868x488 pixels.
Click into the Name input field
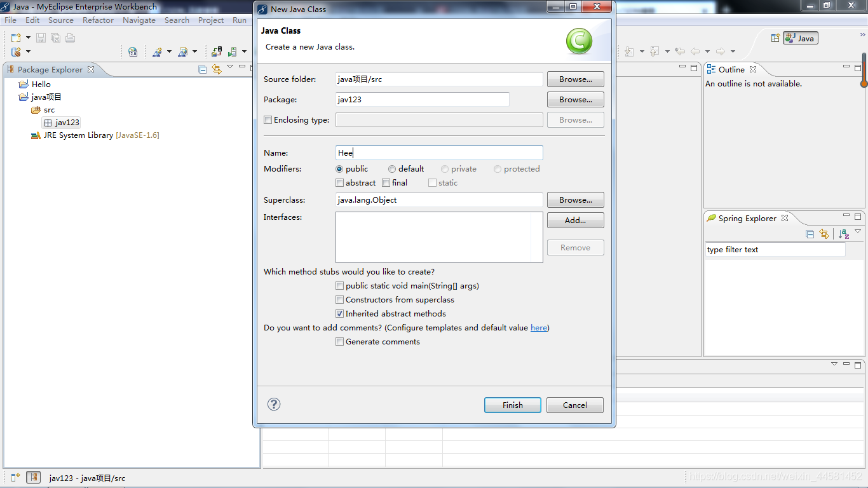[439, 153]
